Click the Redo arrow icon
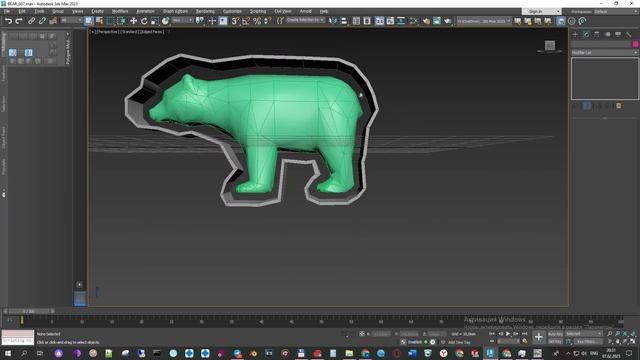This screenshot has width=640, height=360. pos(19,21)
